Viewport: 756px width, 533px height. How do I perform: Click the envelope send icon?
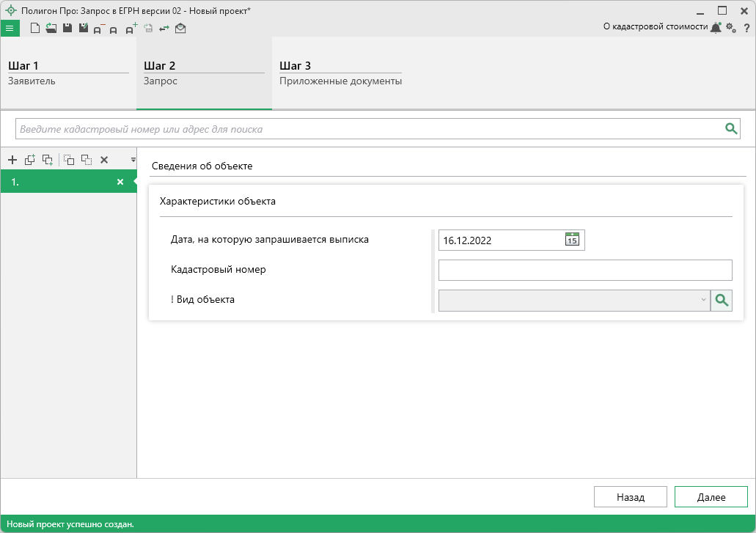tap(180, 29)
